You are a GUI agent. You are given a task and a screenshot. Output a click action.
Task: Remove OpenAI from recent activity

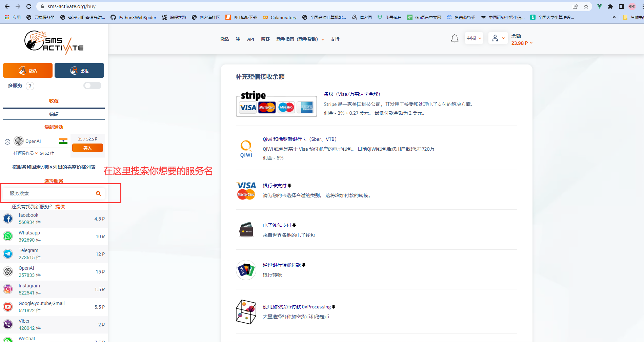point(7,142)
